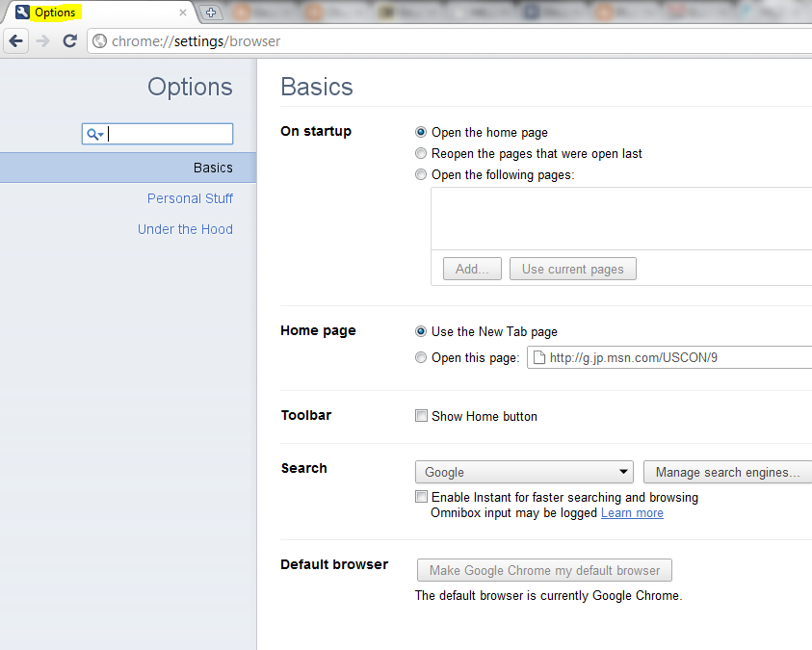The image size is (812, 650).
Task: Enable Instant for faster searching checkbox
Action: pos(421,497)
